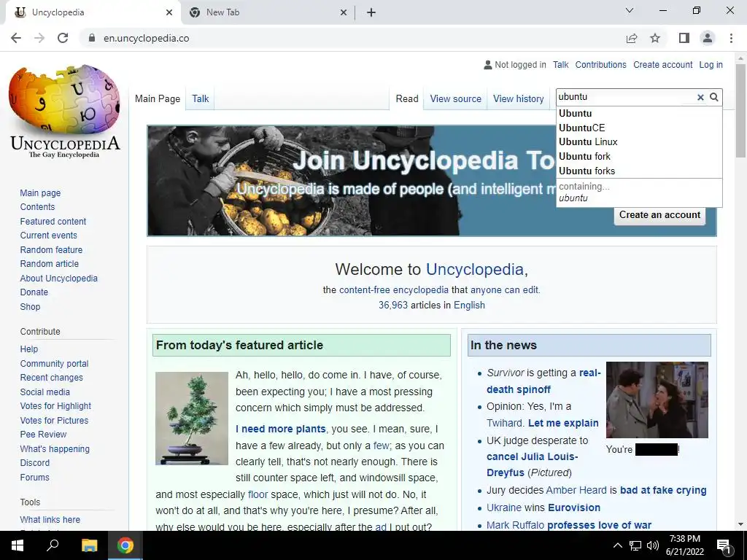Image resolution: width=747 pixels, height=560 pixels.
Task: Click the address bar URL
Action: coord(146,38)
